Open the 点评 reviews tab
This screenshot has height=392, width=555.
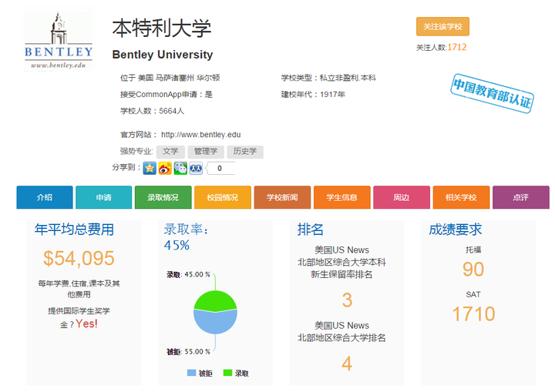[x=520, y=197]
